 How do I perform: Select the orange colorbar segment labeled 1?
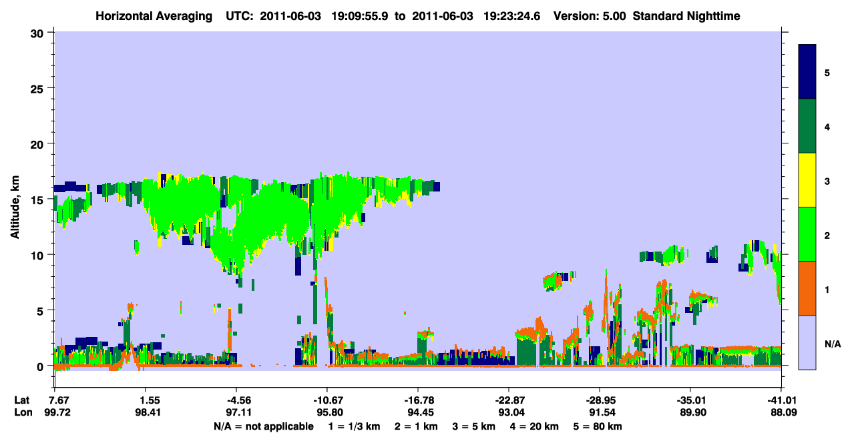pos(807,288)
